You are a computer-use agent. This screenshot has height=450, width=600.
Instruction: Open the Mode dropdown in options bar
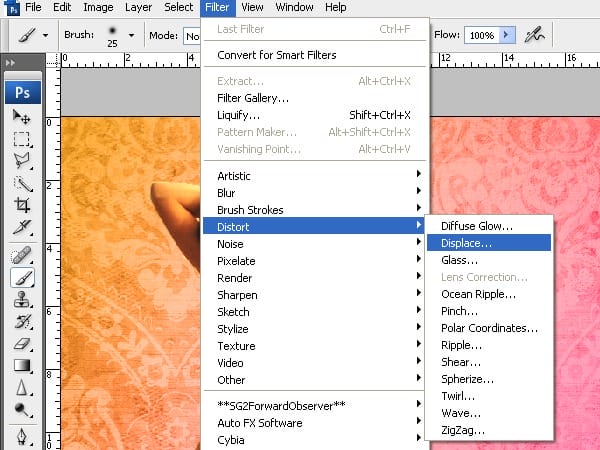tap(192, 36)
